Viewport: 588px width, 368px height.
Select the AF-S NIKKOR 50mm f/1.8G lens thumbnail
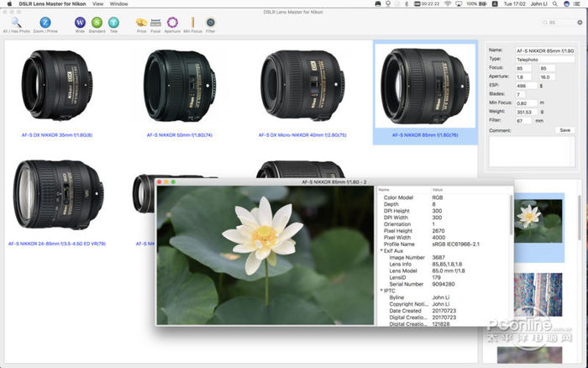pos(180,86)
